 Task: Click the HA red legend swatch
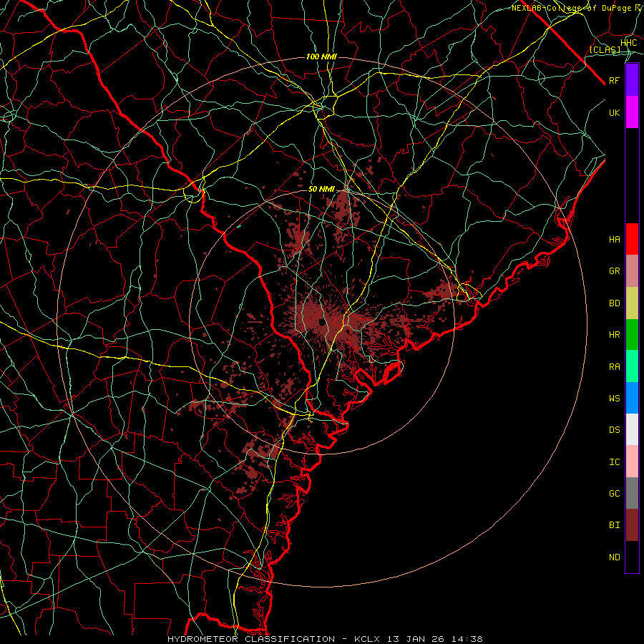(632, 239)
